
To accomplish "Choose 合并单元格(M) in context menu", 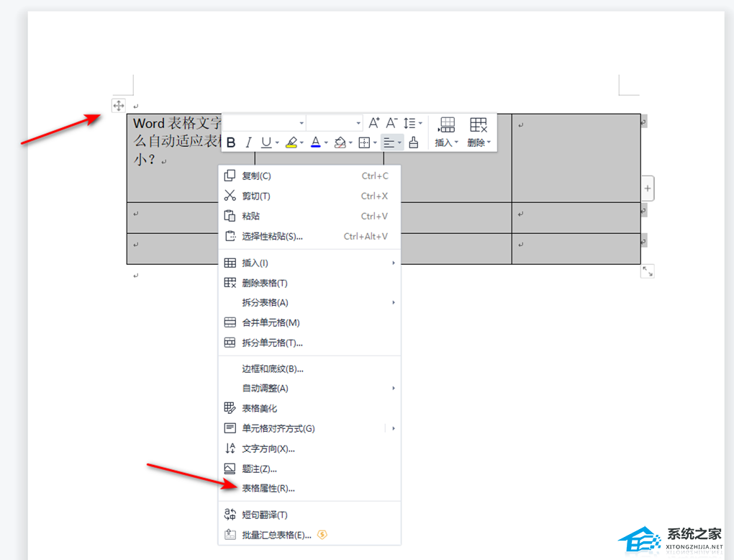I will tap(271, 322).
